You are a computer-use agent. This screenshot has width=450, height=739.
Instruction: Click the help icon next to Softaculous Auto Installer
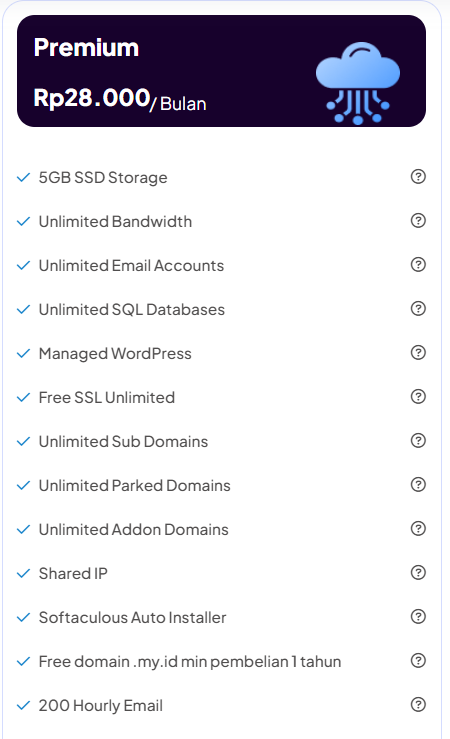click(418, 616)
